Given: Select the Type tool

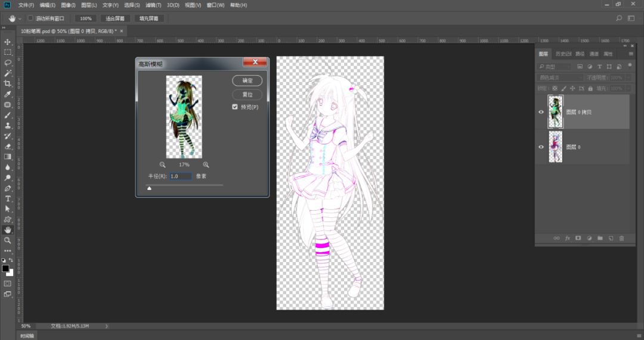Looking at the screenshot, I should click(8, 198).
